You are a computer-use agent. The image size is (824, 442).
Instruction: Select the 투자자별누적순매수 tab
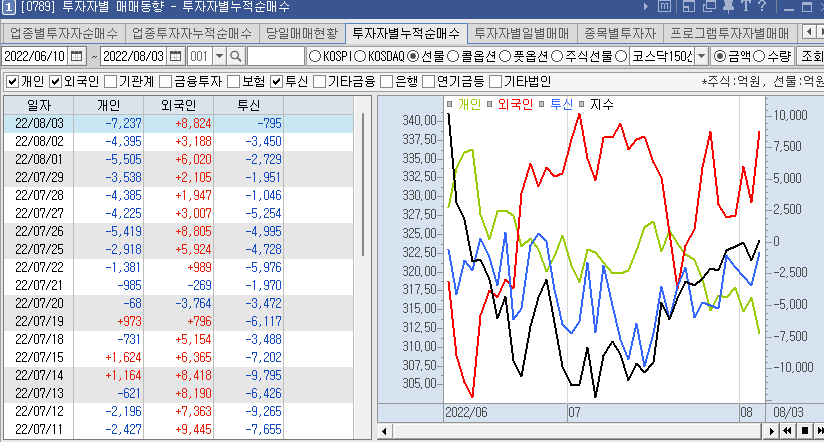click(x=406, y=34)
